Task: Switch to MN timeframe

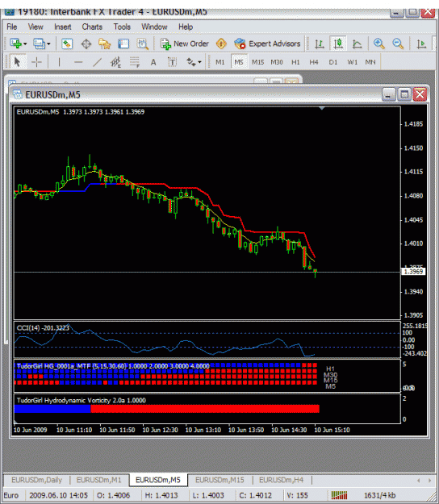Action: tap(370, 62)
